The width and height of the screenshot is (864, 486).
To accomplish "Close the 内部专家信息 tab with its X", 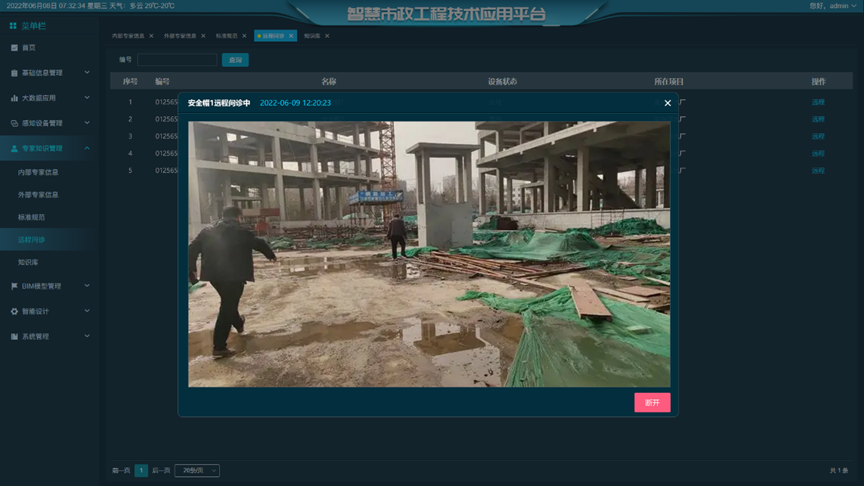I will [151, 36].
